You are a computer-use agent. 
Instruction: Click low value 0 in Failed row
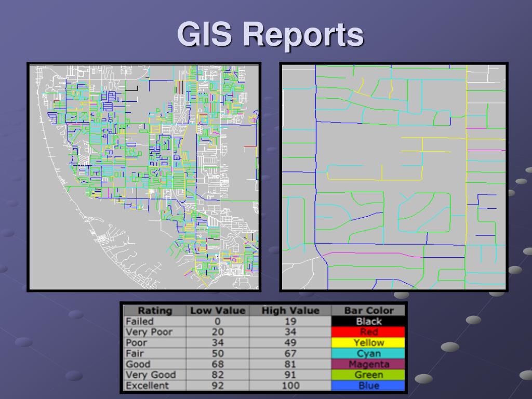(x=218, y=321)
